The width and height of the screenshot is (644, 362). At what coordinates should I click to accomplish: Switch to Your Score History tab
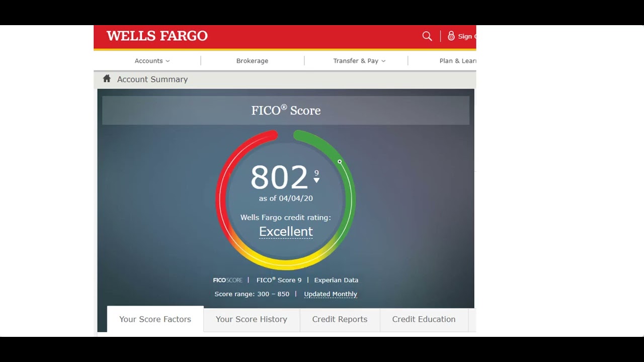[252, 319]
